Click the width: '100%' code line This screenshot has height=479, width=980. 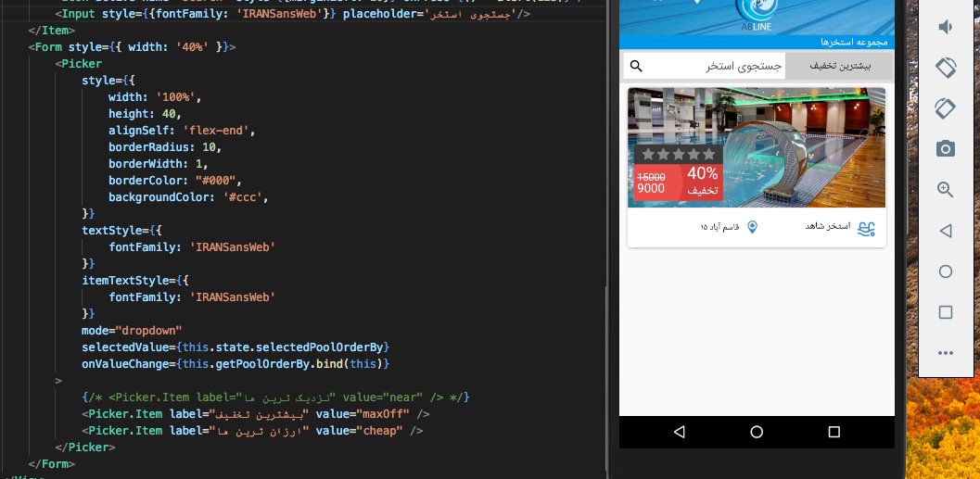[x=155, y=97]
